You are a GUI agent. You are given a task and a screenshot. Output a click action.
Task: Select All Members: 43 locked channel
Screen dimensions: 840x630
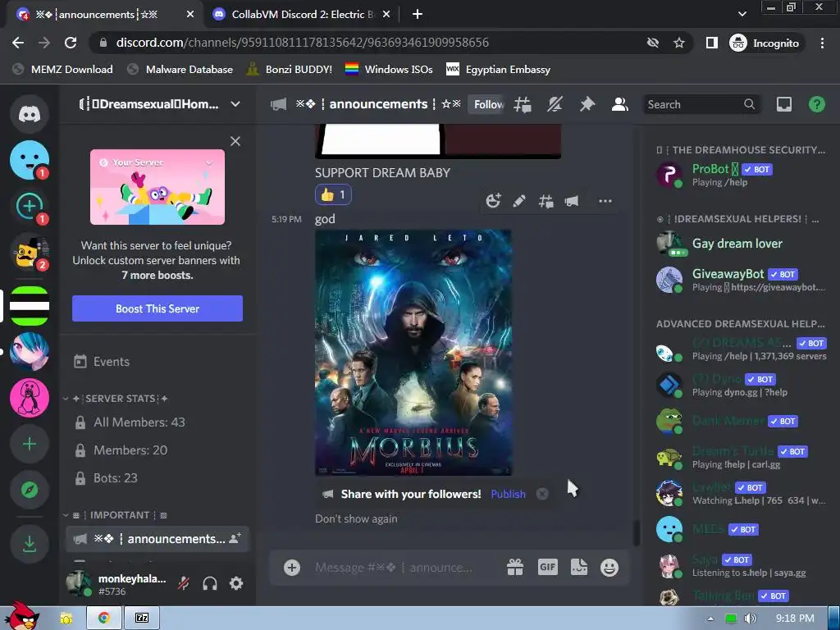click(157, 422)
